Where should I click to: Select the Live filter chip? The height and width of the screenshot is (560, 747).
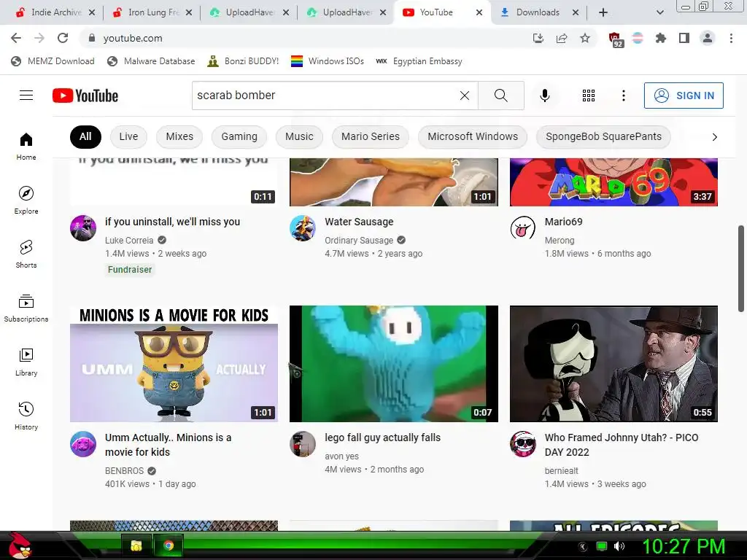point(128,136)
